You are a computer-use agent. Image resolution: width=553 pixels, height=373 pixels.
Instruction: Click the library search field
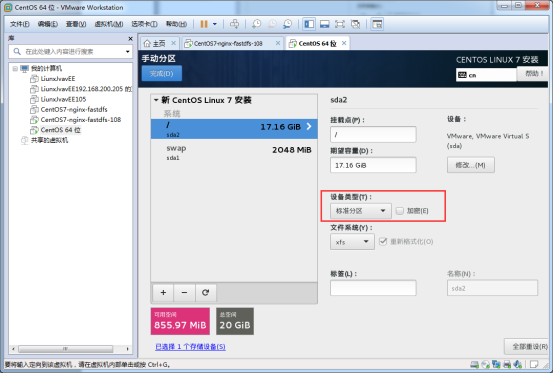[x=70, y=52]
